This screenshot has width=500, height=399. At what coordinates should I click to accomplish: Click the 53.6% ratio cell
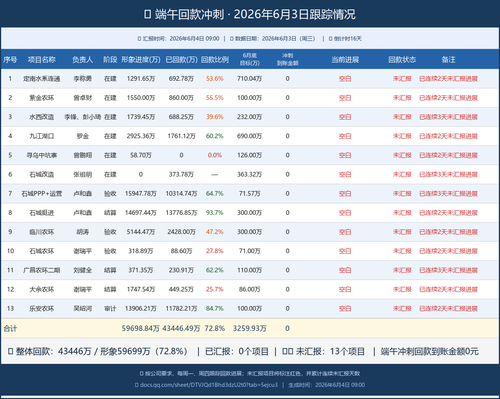(x=215, y=79)
